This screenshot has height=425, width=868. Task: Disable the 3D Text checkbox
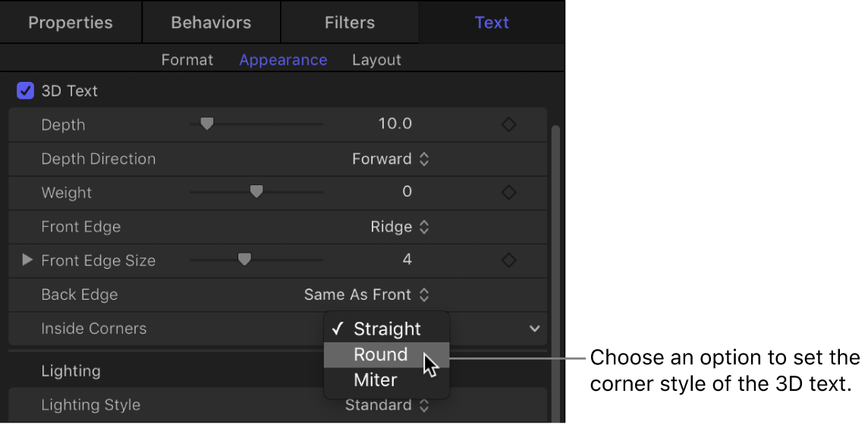26,91
